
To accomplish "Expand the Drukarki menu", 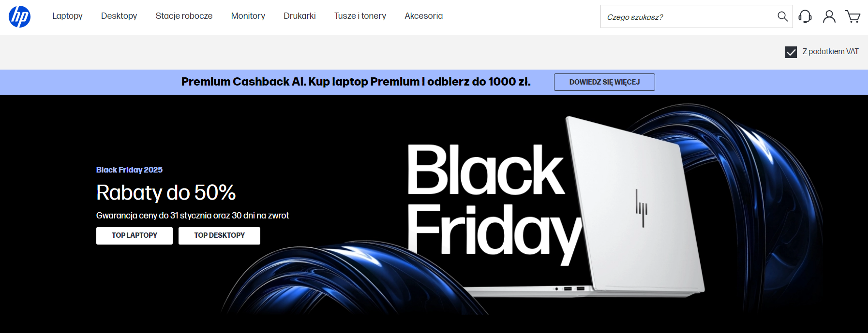I will pyautogui.click(x=299, y=16).
